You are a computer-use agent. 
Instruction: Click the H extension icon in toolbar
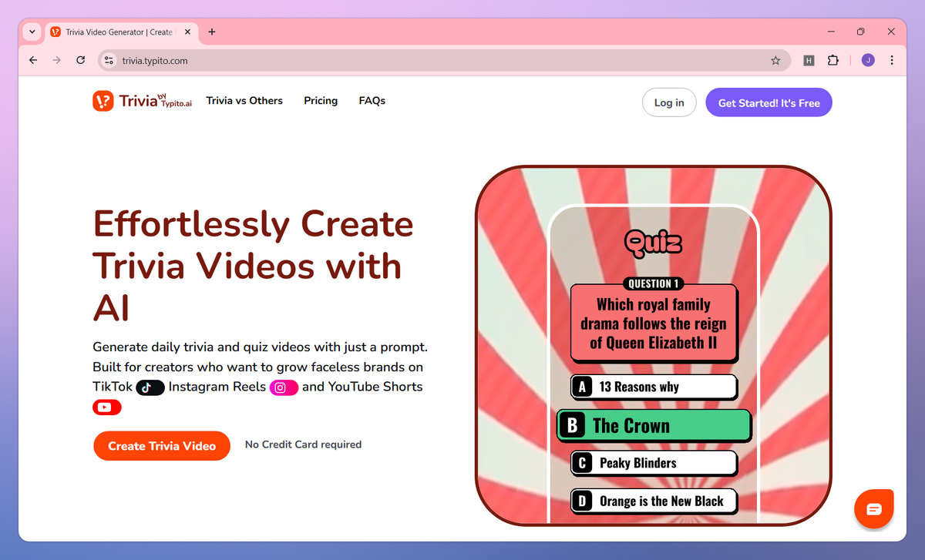[809, 60]
